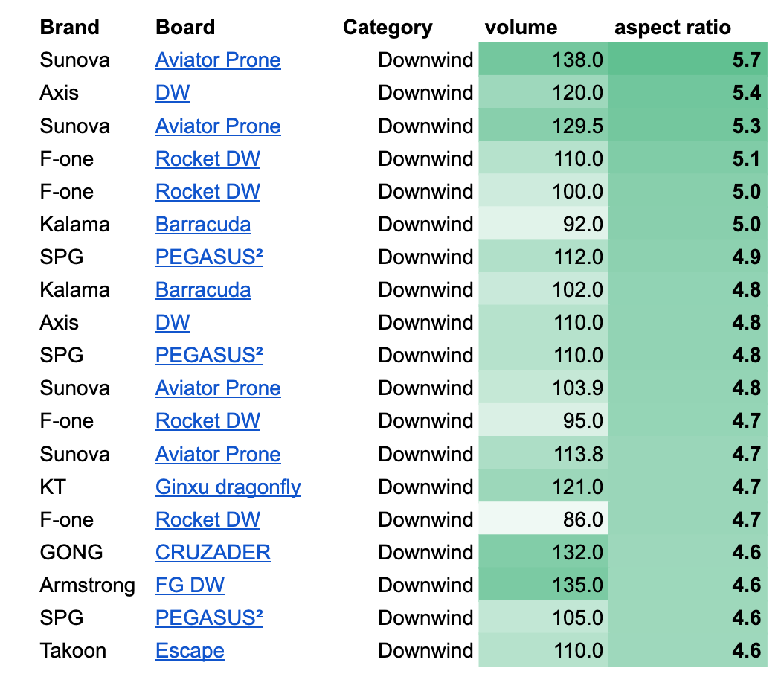Select Downwind category in the Escape row

coord(425,650)
